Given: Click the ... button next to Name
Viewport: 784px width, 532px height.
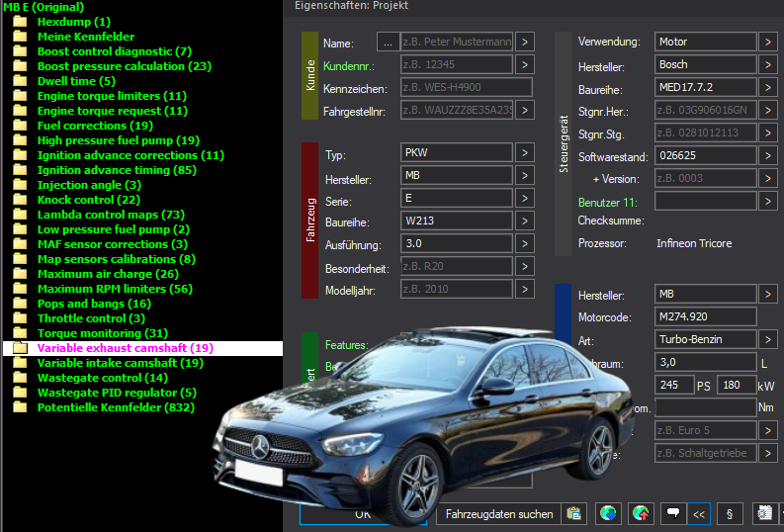Looking at the screenshot, I should [388, 42].
